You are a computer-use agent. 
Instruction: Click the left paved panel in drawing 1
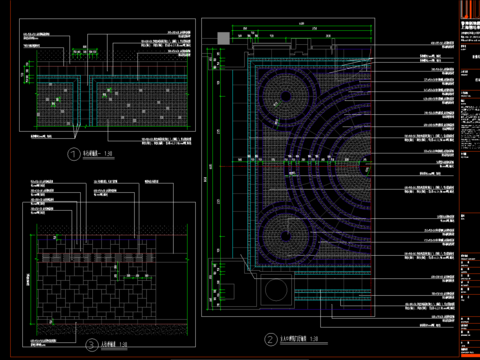click(x=55, y=104)
